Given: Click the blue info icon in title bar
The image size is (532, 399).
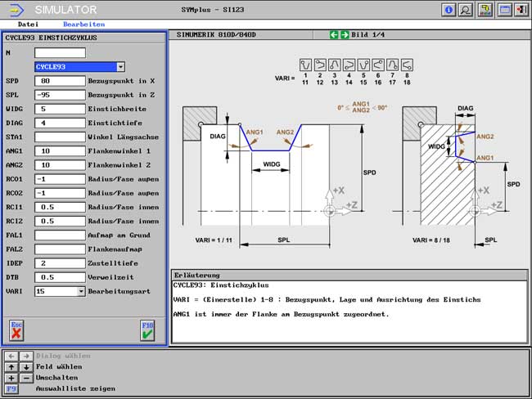Looking at the screenshot, I should (x=449, y=10).
